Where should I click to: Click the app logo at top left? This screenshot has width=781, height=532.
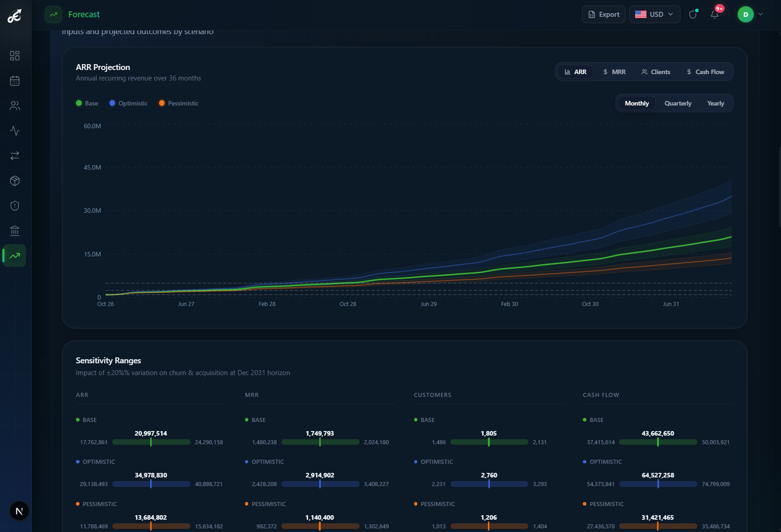click(15, 15)
